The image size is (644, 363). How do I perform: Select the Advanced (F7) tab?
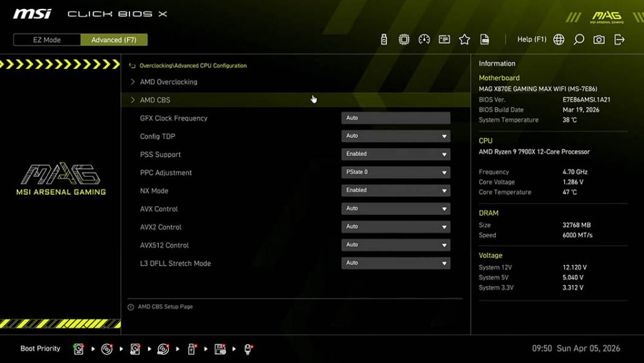pos(114,39)
